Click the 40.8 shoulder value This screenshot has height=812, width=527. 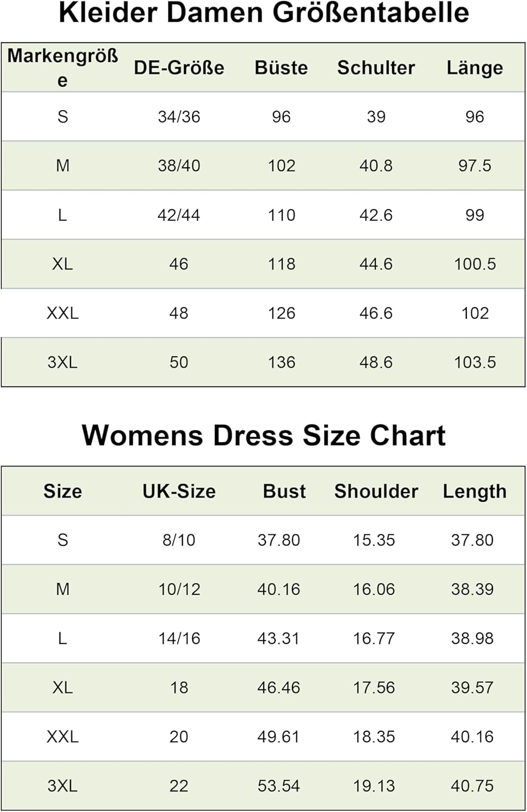coord(376,166)
